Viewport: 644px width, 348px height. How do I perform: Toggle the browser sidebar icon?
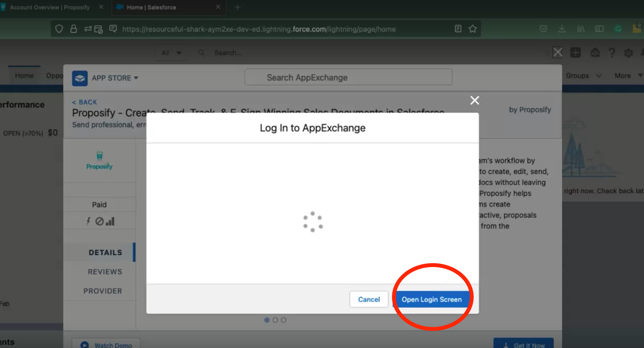(x=599, y=29)
